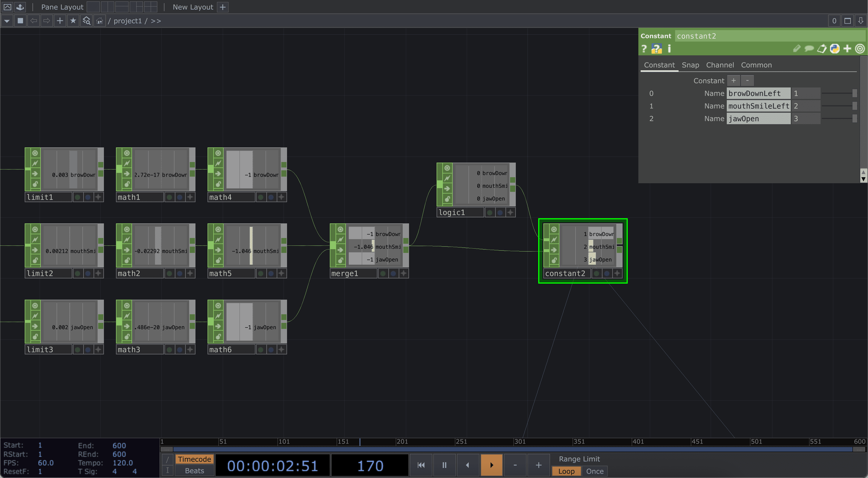Open the Snap parameter tab
Screen dimensions: 868x478
pyautogui.click(x=690, y=65)
